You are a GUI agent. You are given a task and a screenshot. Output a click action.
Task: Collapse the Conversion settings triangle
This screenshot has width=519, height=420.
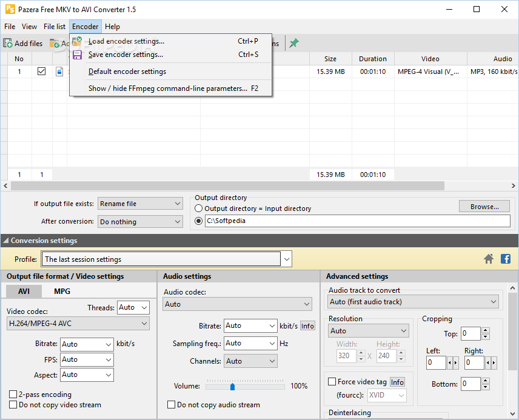click(x=5, y=241)
